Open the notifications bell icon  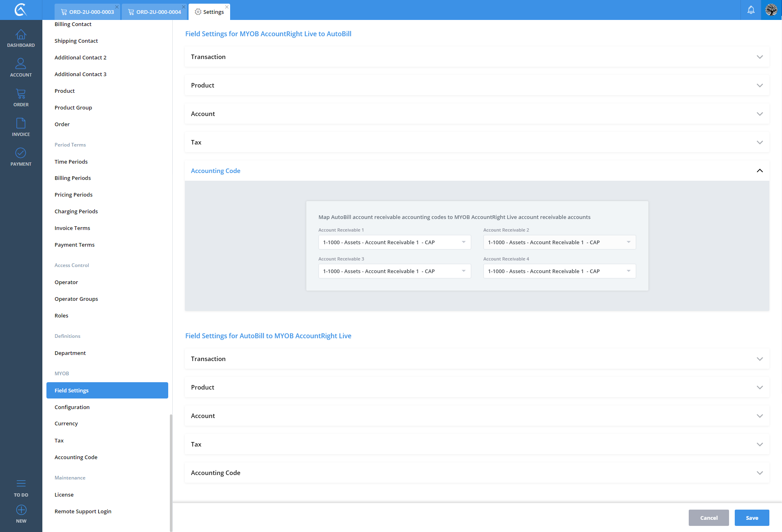coord(751,10)
